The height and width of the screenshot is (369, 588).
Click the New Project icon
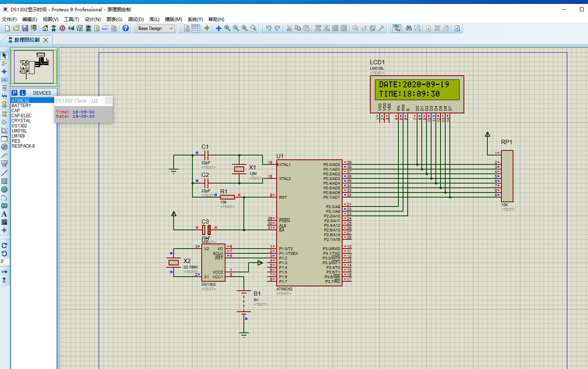(7, 28)
